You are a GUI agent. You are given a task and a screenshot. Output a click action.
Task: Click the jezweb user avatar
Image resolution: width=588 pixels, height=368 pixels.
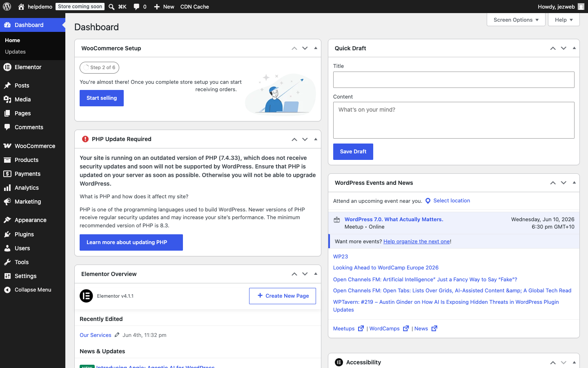(x=581, y=7)
